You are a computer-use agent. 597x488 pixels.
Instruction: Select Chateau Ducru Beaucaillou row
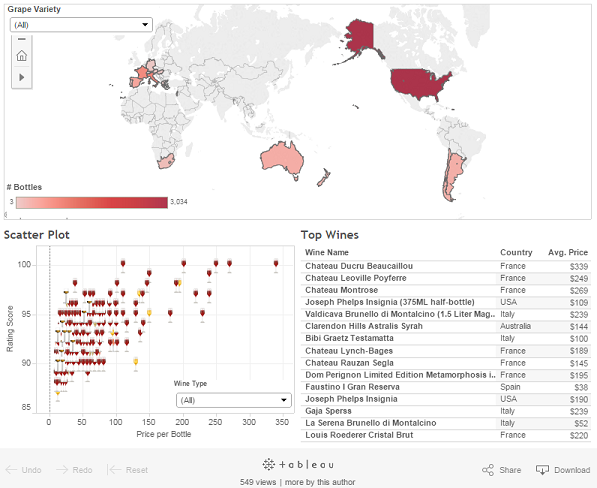[446, 266]
